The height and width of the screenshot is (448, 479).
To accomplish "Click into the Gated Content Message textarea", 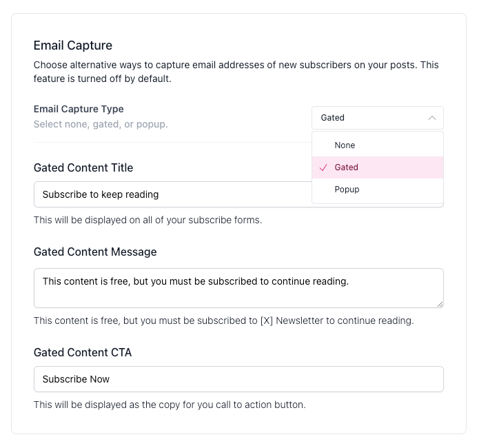I will click(x=238, y=287).
